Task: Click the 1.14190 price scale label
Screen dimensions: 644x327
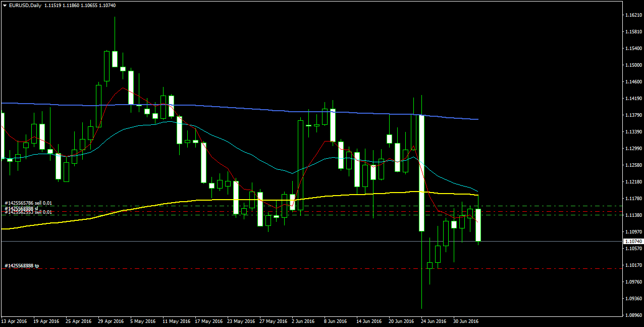Action: 634,99
